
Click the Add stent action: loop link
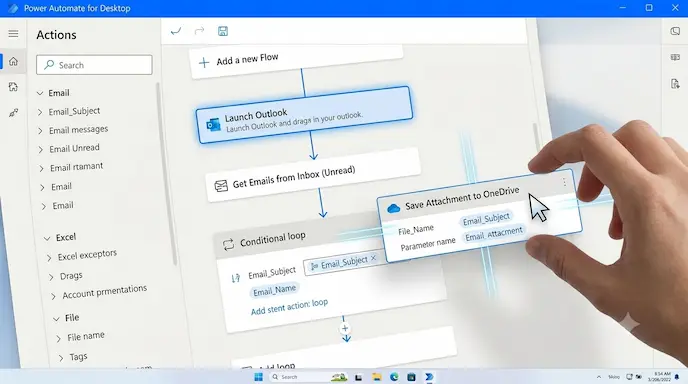point(290,307)
